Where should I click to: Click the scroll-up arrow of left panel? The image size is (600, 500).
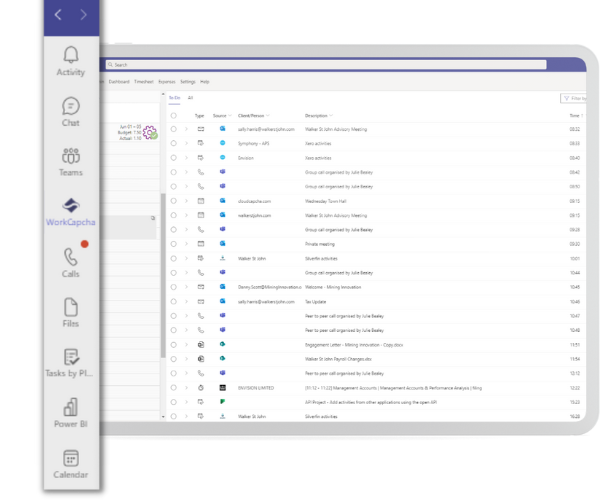[x=163, y=94]
